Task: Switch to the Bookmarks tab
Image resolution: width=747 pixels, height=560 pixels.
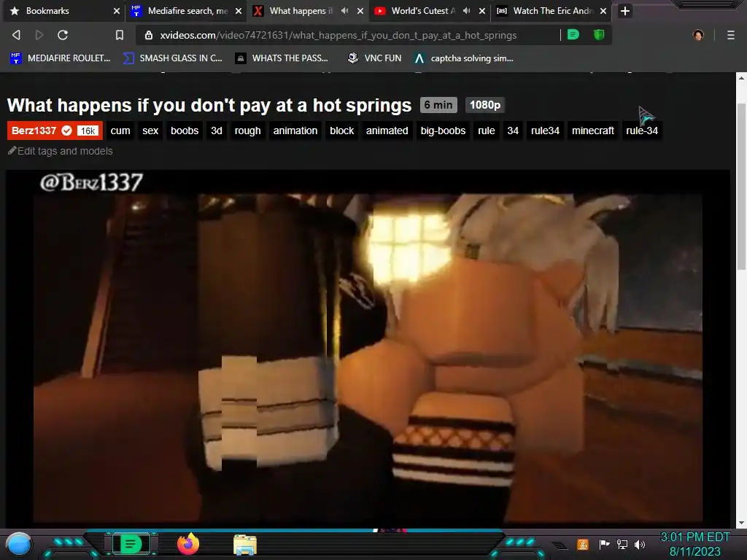Action: 64,11
